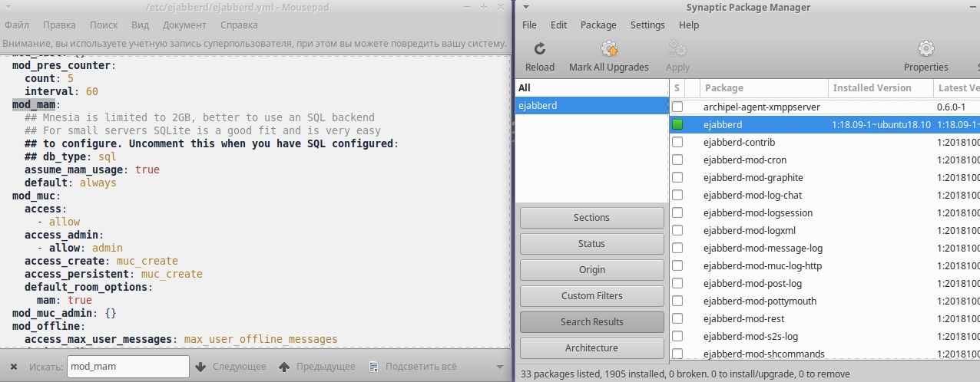Mark the ejabberd-mod-graphite checkbox

click(x=677, y=177)
